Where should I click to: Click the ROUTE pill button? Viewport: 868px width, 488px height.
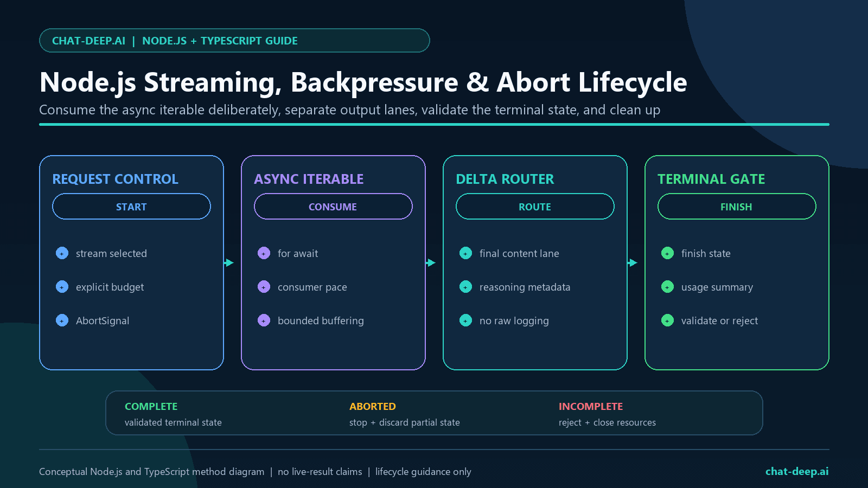535,207
